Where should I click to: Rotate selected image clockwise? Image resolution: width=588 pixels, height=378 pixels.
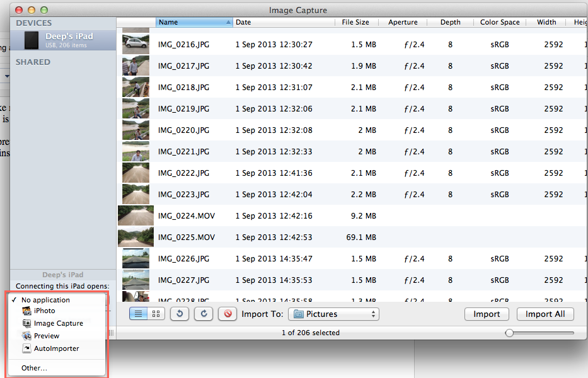(x=204, y=314)
